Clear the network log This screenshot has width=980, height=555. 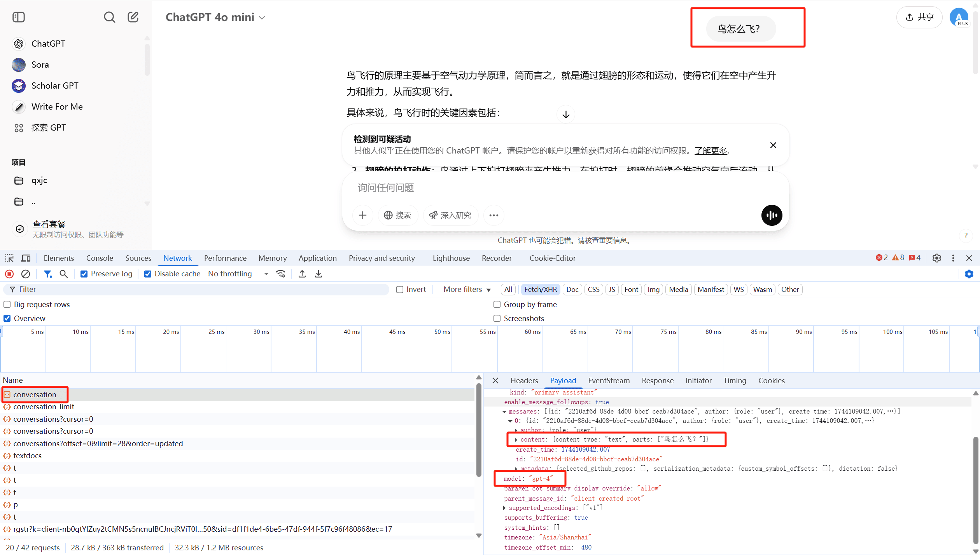(26, 274)
